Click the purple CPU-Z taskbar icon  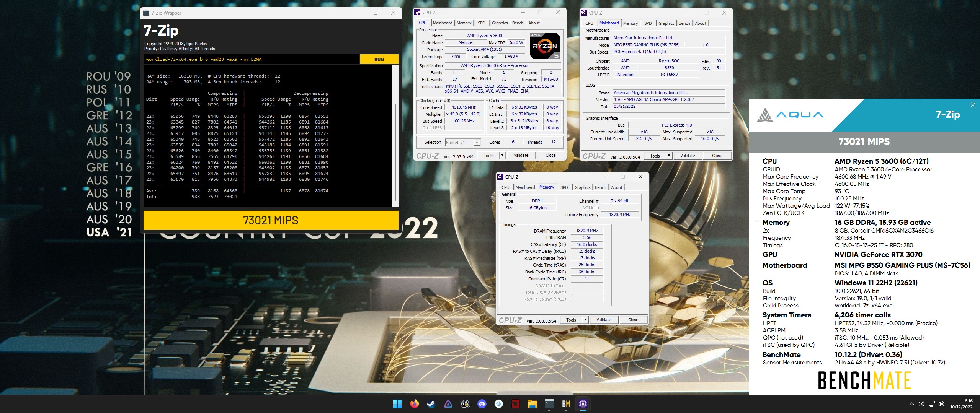[x=583, y=404]
